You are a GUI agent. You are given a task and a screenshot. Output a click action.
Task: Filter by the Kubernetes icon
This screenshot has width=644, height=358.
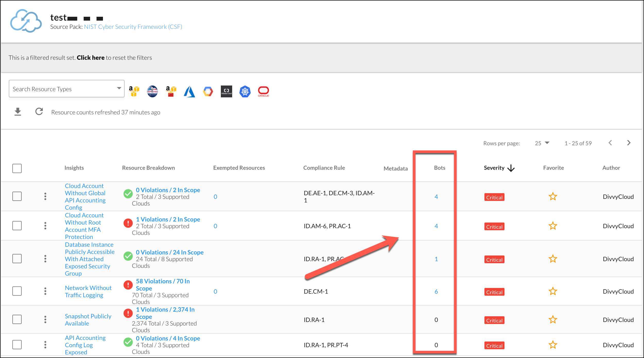click(x=245, y=91)
